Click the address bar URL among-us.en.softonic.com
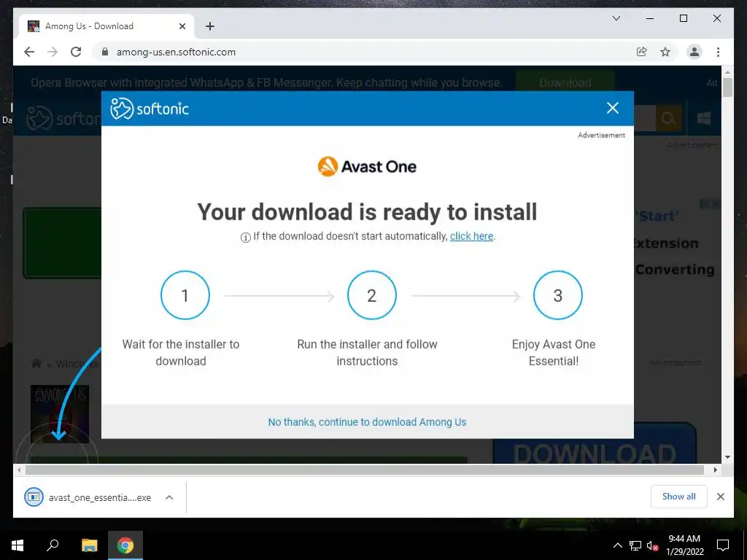Viewport: 747px width, 560px height. pyautogui.click(x=176, y=52)
